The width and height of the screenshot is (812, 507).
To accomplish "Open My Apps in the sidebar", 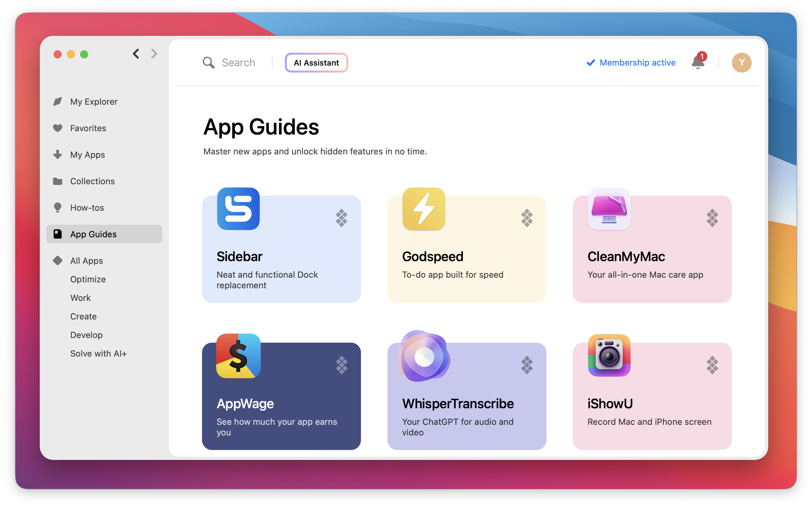I will pyautogui.click(x=87, y=154).
